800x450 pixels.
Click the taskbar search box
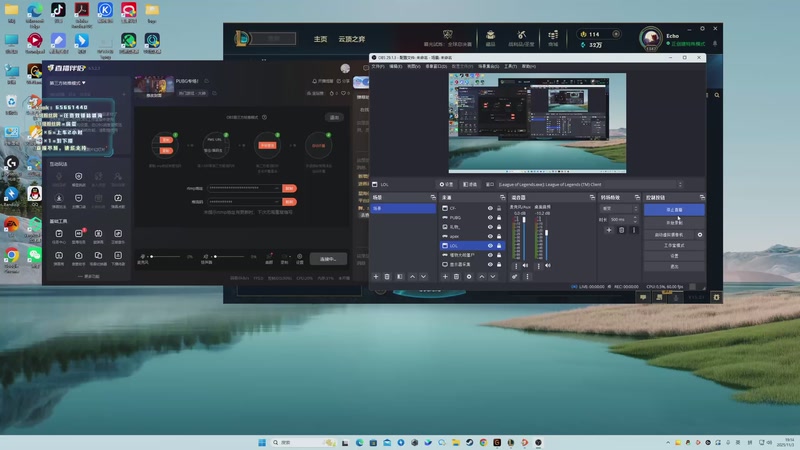(x=304, y=442)
